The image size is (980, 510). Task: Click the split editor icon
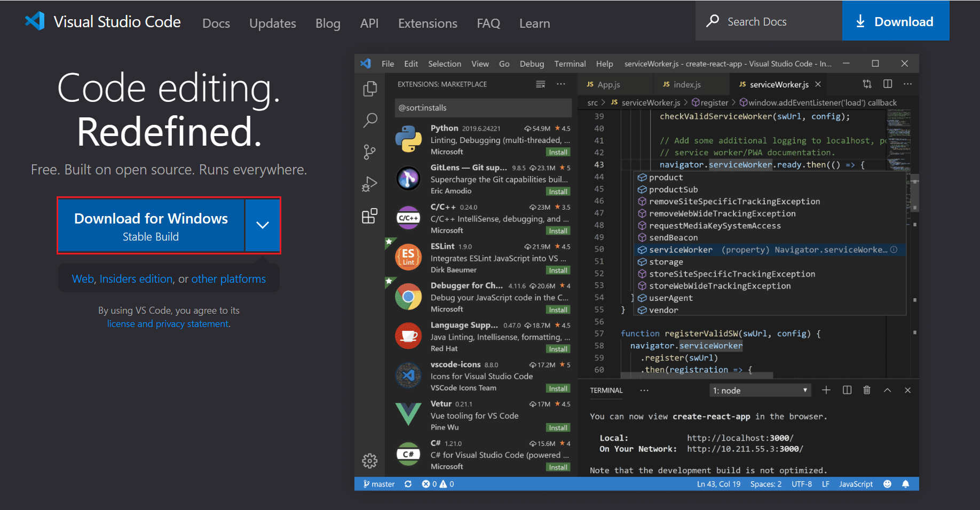[888, 84]
